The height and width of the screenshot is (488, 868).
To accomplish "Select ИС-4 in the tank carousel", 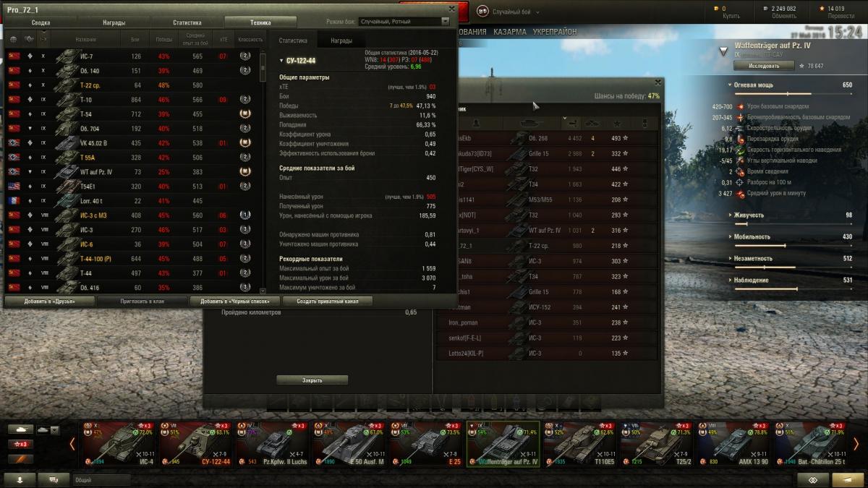I will (118, 443).
